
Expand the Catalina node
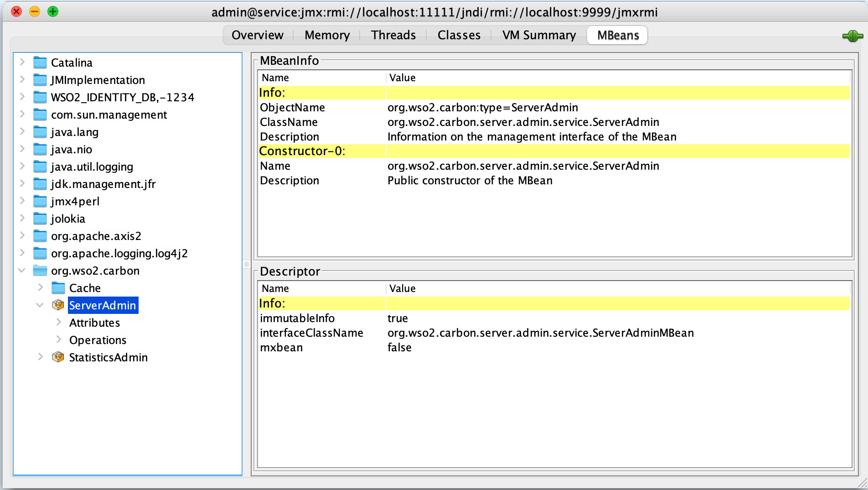pos(22,62)
